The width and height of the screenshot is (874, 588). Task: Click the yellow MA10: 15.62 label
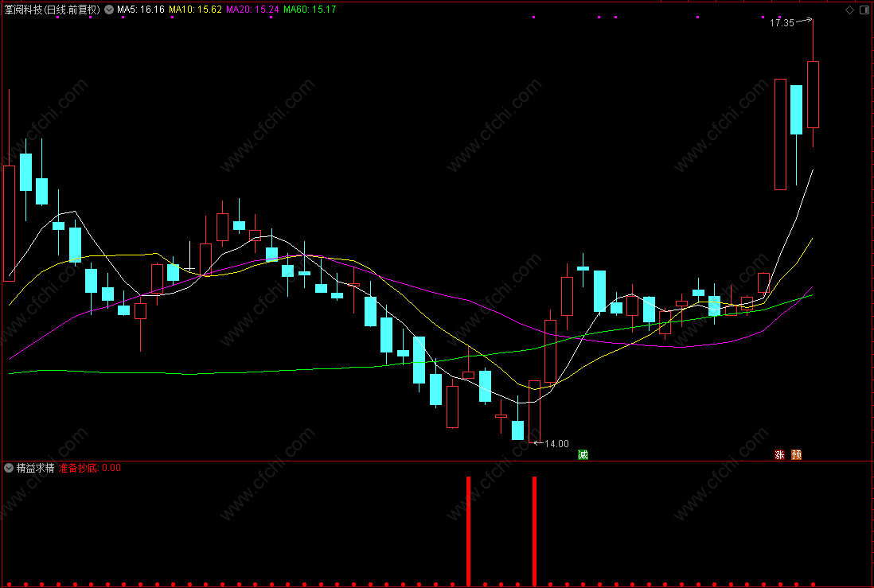tap(195, 10)
